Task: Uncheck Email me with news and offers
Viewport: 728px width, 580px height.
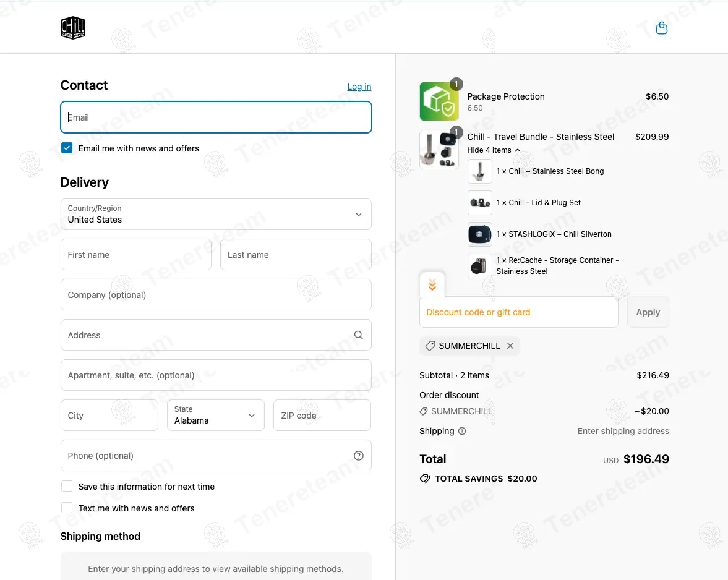Action: pyautogui.click(x=67, y=148)
